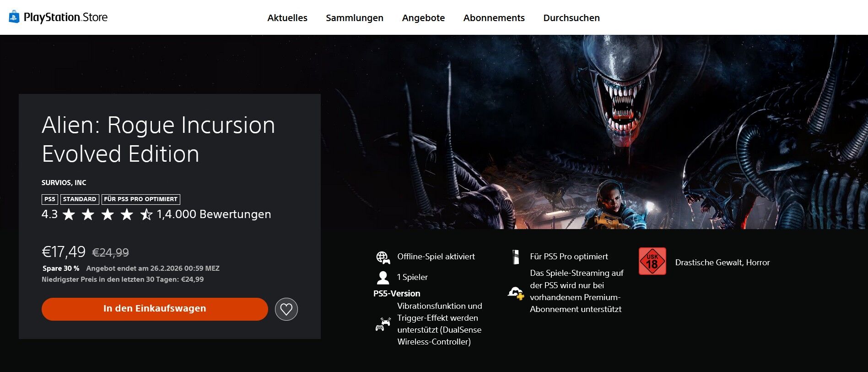The image size is (868, 372).
Task: Go to the Angebote section
Action: click(x=423, y=18)
